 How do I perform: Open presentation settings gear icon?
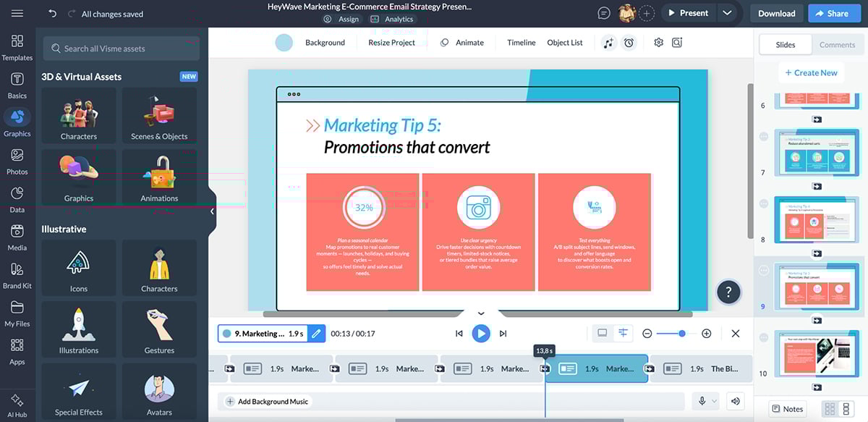658,43
